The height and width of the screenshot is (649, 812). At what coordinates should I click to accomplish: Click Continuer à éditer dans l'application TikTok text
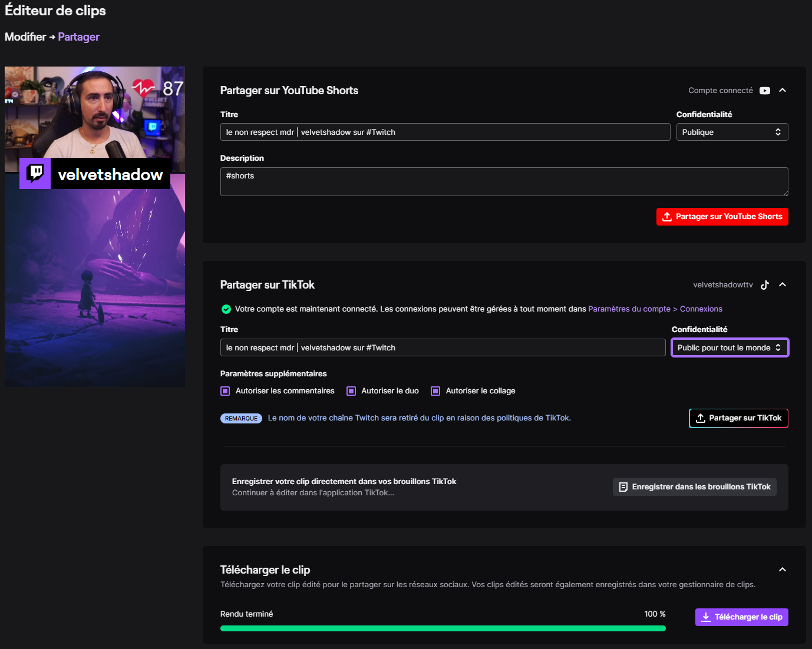point(313,493)
